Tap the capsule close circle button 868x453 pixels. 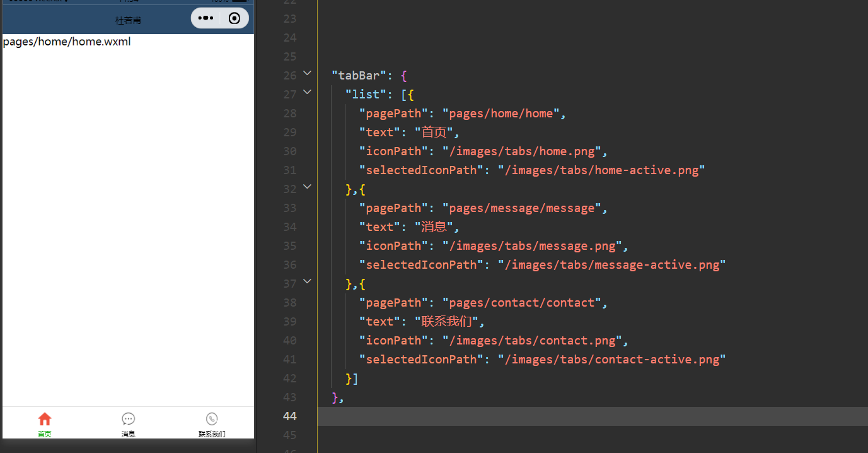[234, 18]
